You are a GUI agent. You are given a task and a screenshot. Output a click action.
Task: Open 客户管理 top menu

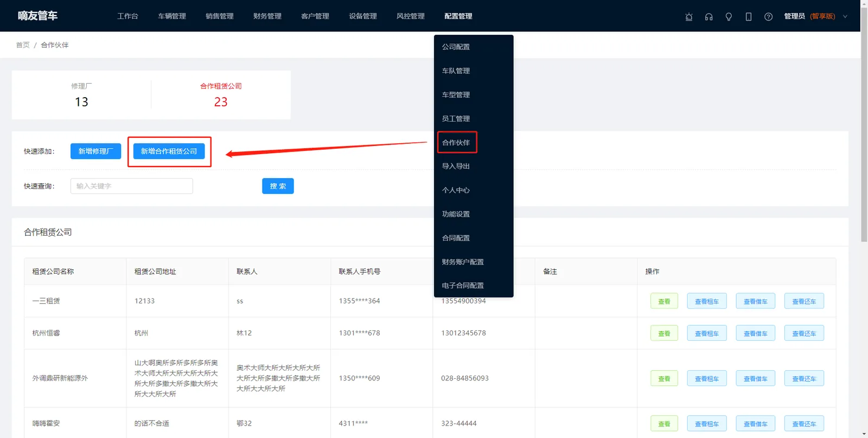click(315, 16)
